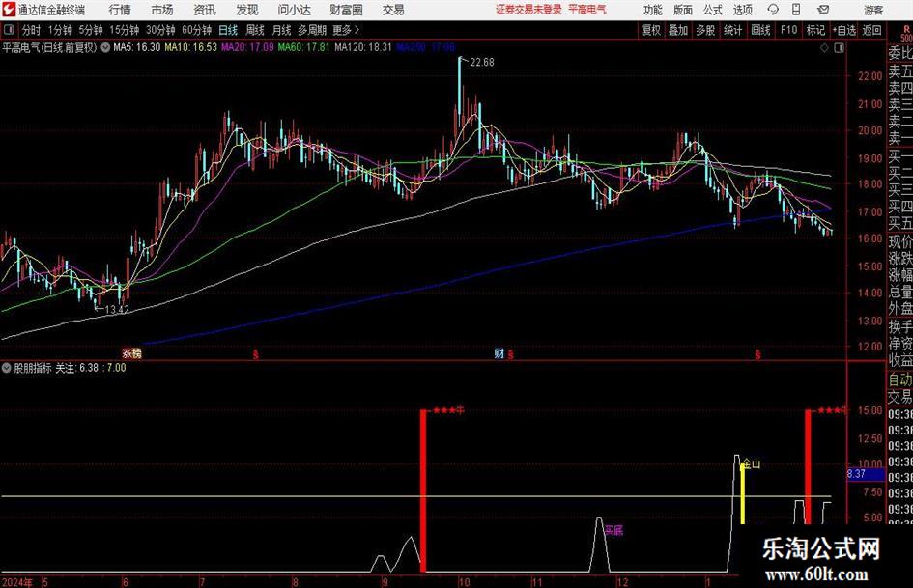Screen dimensions: 913x588
Task: Open the 版面 menu
Action: tap(682, 10)
